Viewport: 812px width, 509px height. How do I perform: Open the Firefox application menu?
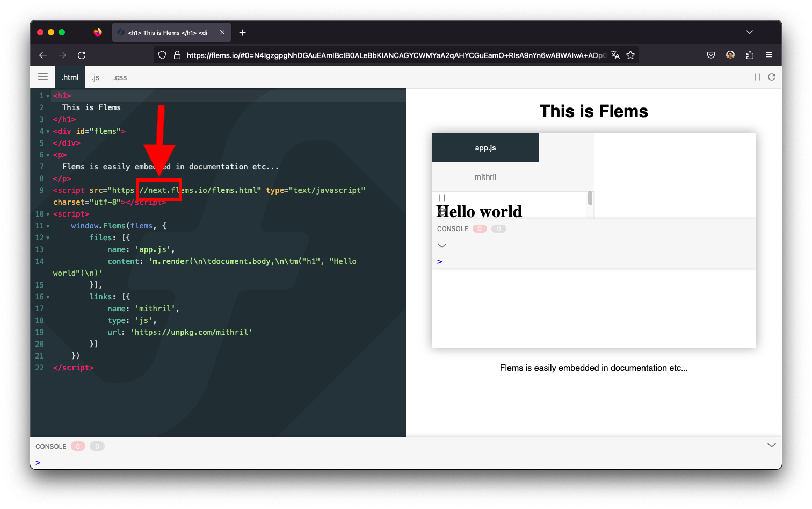tap(769, 54)
